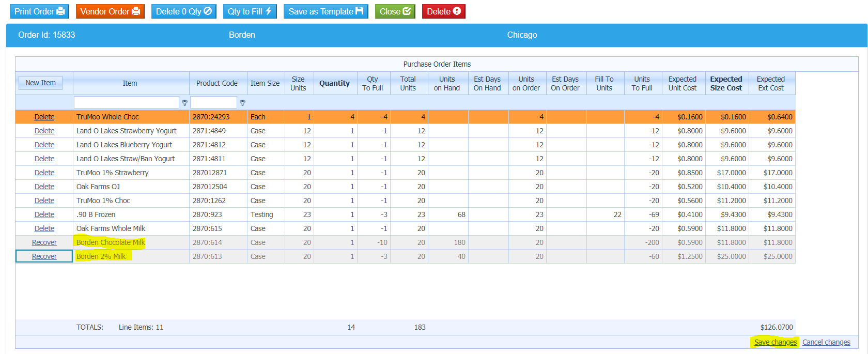
Task: Click Fill To Units value 22
Action: [617, 214]
